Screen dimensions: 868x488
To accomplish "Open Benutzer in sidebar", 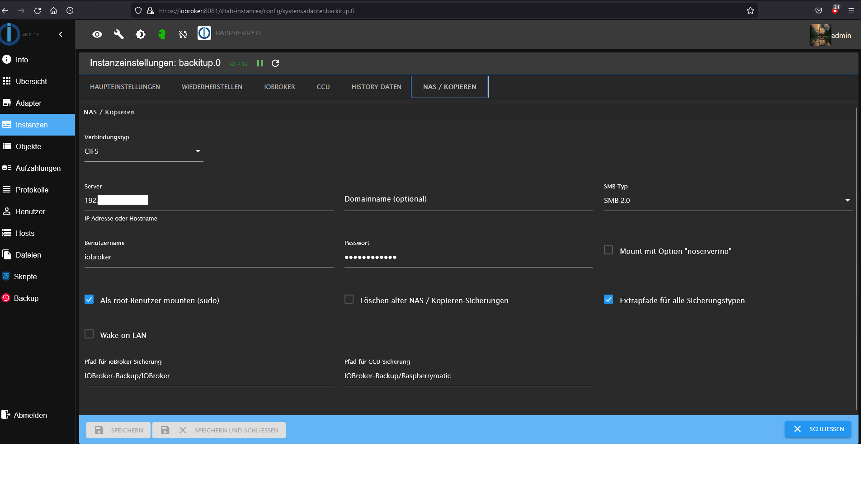I will (38, 211).
